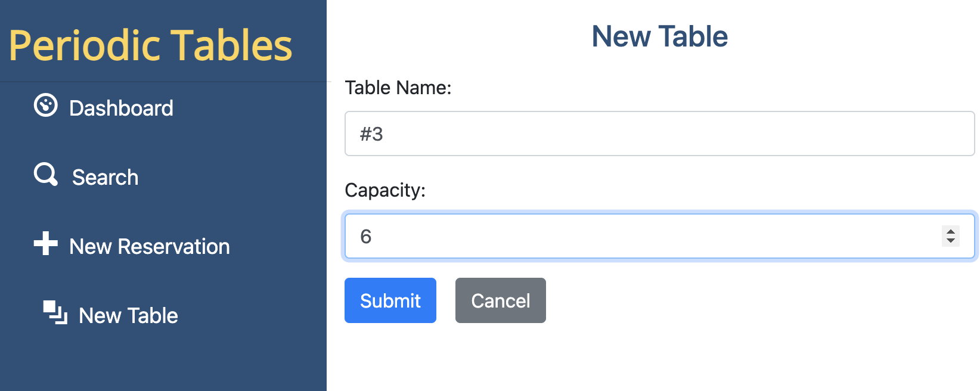Open the Dashboard page
The image size is (980, 391).
coord(122,108)
